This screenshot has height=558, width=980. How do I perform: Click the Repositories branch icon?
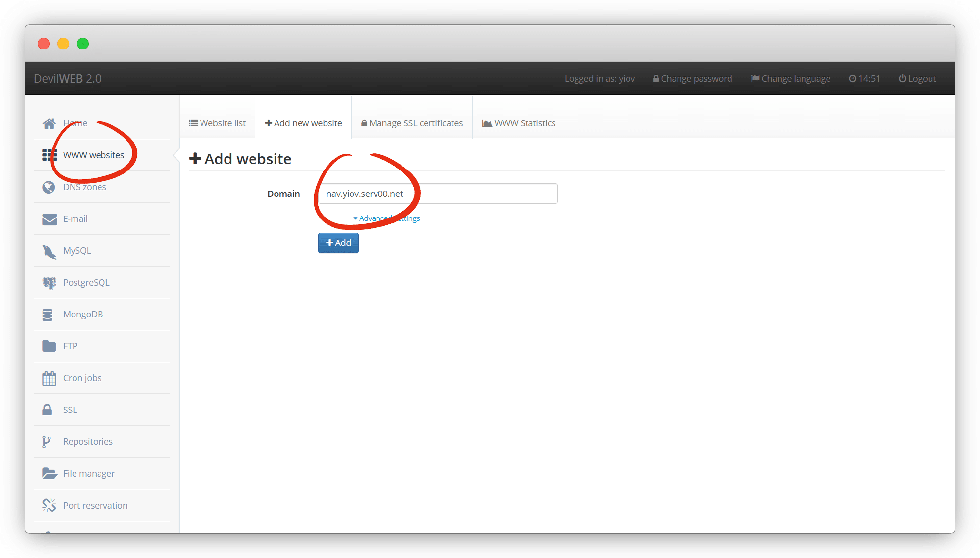(x=47, y=442)
